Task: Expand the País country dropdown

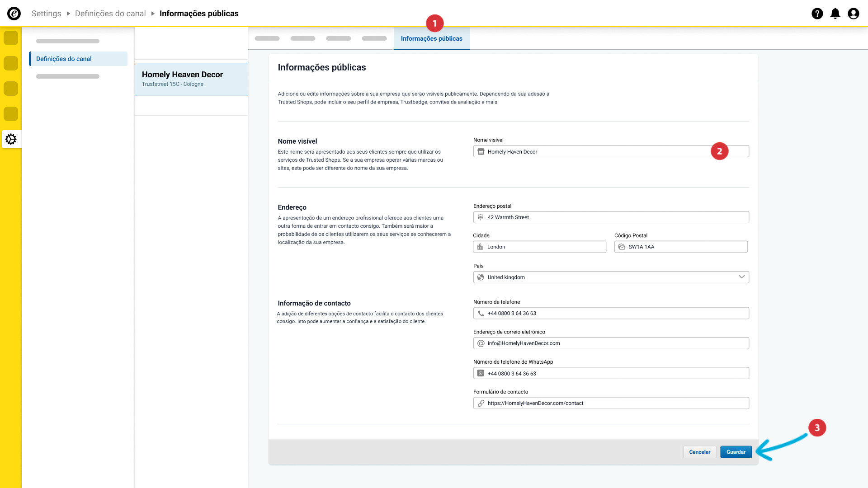Action: (610, 277)
